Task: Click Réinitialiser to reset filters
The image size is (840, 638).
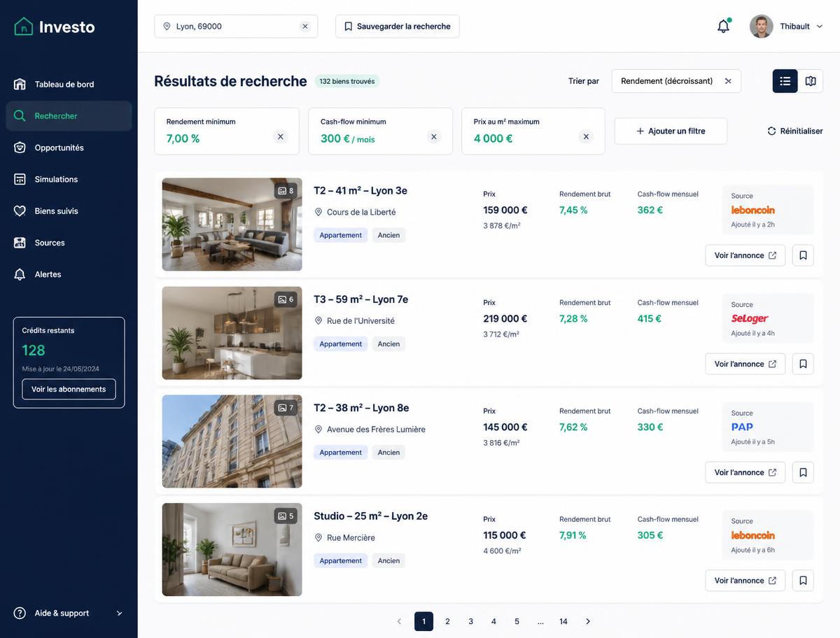Action: pyautogui.click(x=795, y=131)
